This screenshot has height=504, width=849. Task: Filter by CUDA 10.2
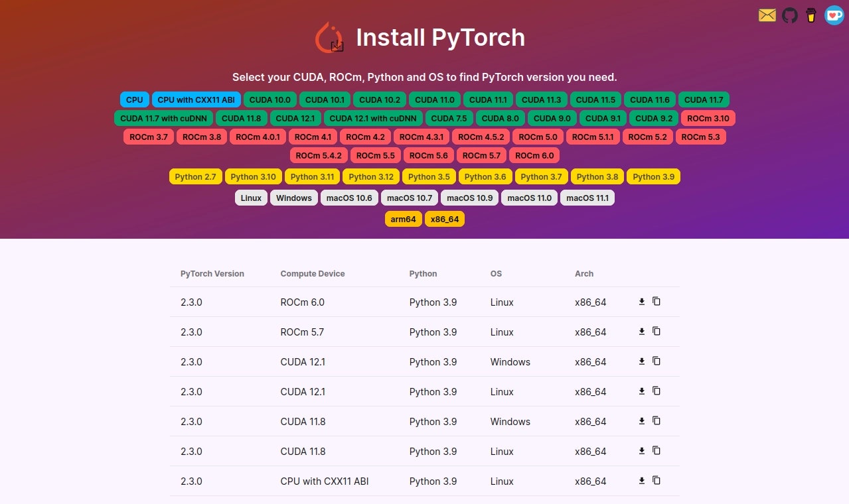click(380, 100)
